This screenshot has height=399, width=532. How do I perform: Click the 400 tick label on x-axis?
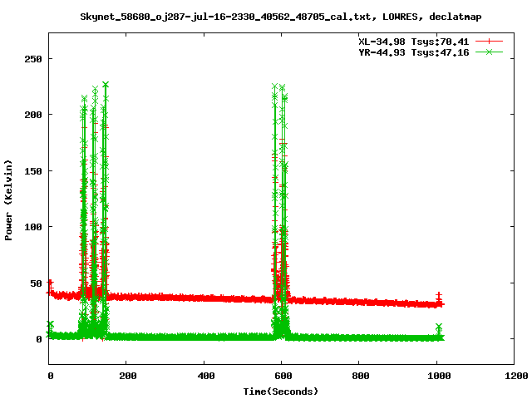click(204, 377)
